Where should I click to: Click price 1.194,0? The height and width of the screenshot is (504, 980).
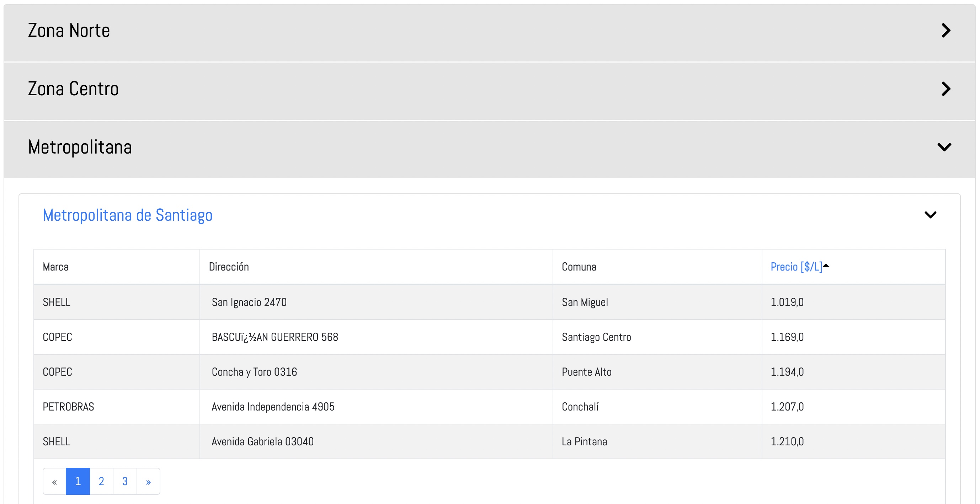point(787,372)
